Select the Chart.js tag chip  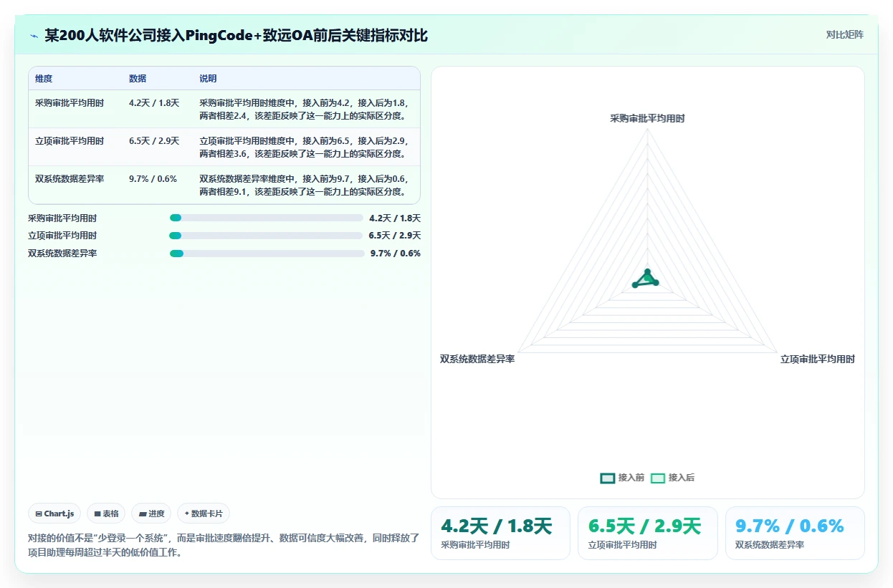55,514
